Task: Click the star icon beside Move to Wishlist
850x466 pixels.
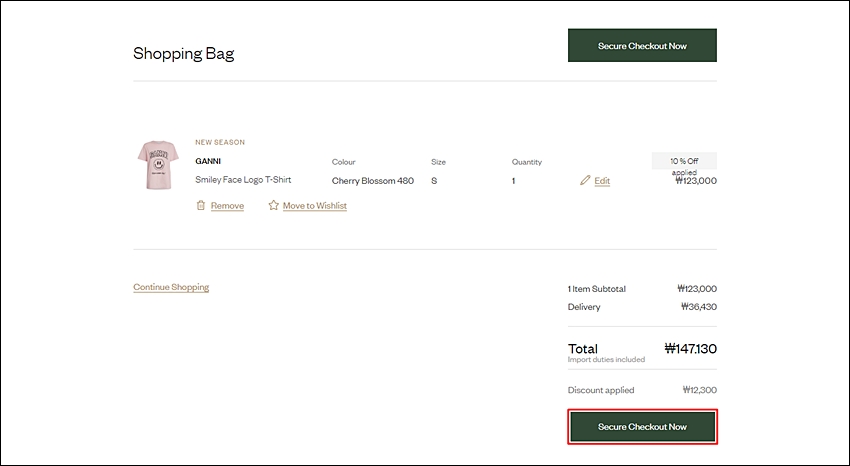Action: [273, 205]
